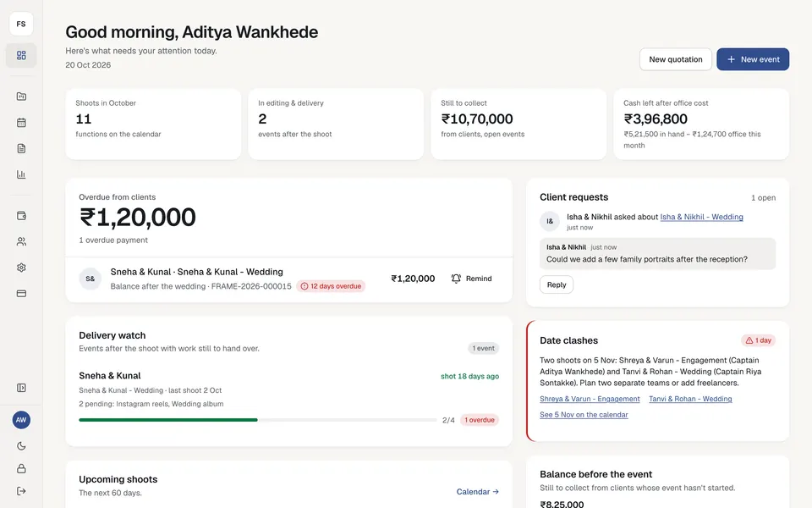Click the Reply button
Screen dimensions: 812x508
[x=557, y=284]
